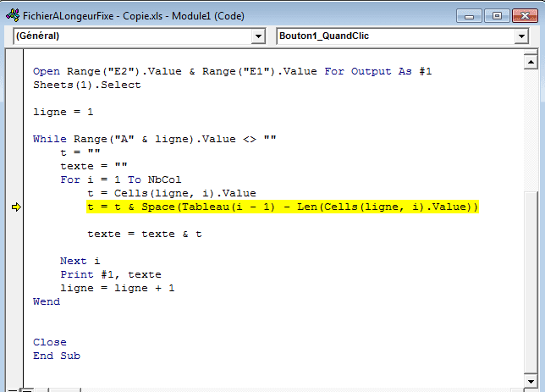Click the window title FichierALongeurFixe - Copie.xls
The width and height of the screenshot is (545, 392).
134,16
